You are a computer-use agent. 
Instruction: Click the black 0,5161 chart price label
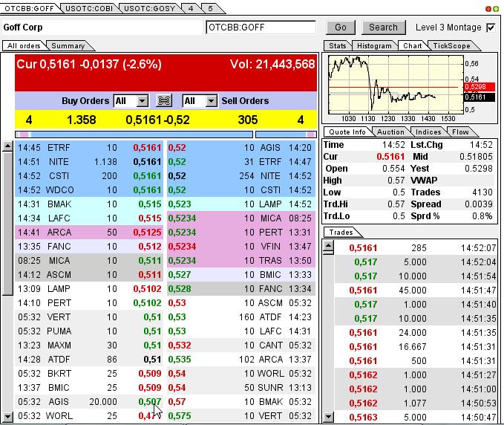tap(480, 97)
